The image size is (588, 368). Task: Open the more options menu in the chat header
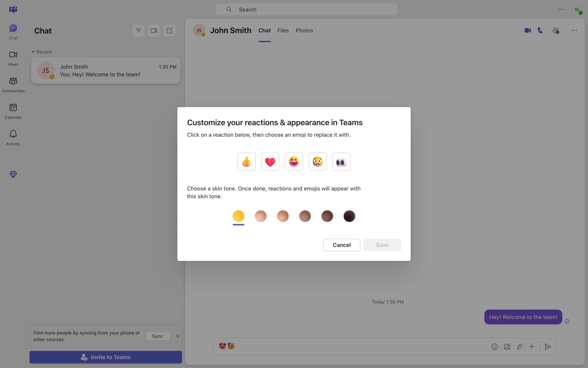574,31
